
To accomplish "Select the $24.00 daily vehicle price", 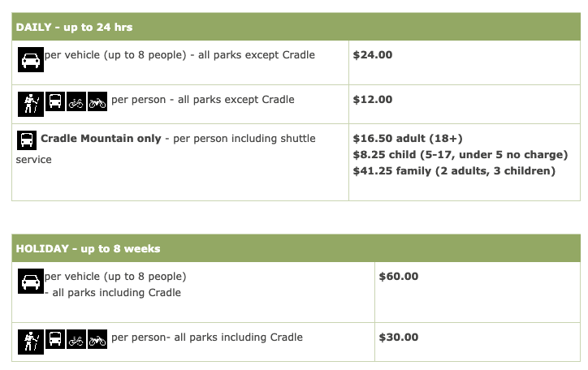I will 373,54.
